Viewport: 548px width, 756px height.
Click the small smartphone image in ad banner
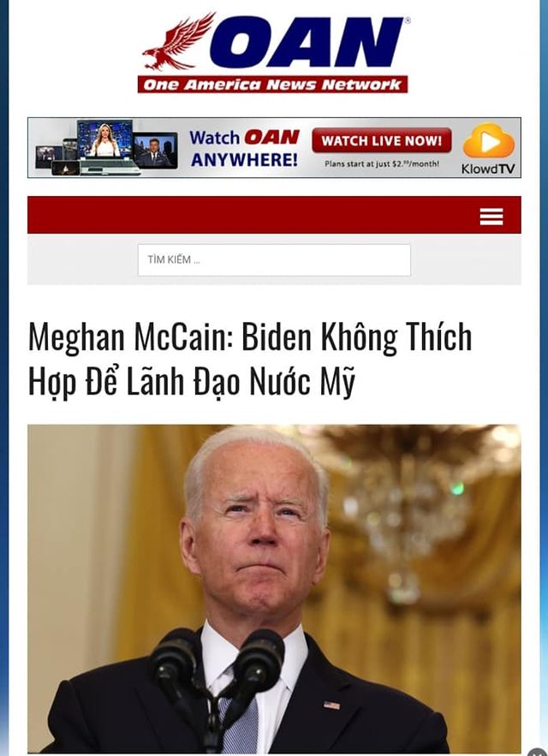click(x=66, y=168)
